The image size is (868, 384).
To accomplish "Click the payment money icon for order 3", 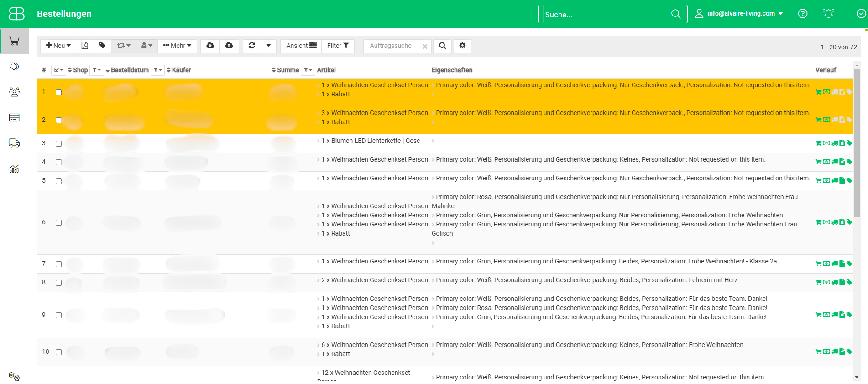I will pyautogui.click(x=826, y=143).
